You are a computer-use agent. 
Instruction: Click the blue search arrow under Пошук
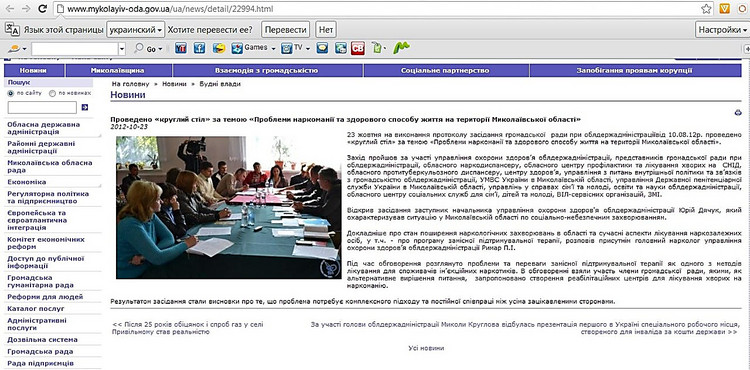pos(85,108)
